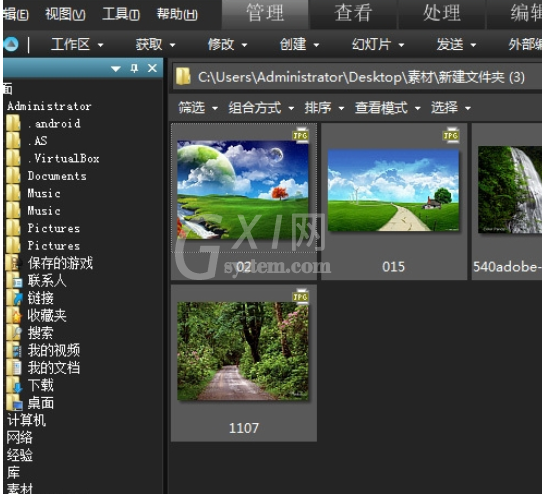
Task: Switch to the 管理 manage tab
Action: pyautogui.click(x=265, y=13)
